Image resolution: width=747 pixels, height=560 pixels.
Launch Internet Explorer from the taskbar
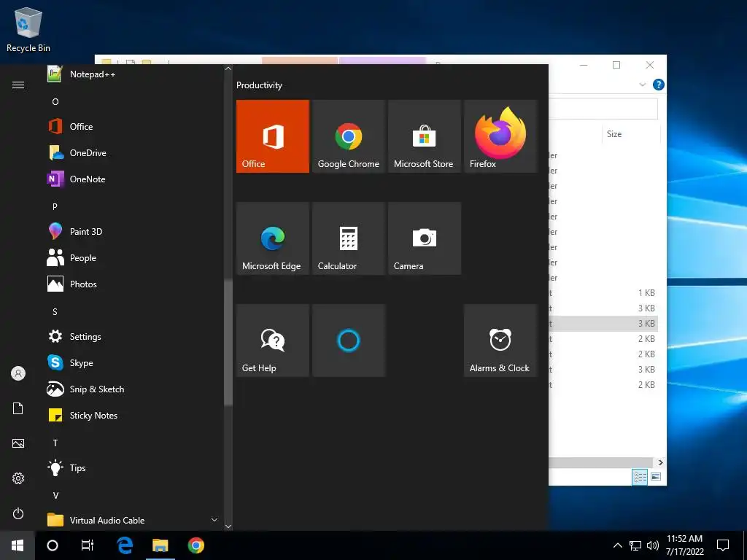click(125, 545)
